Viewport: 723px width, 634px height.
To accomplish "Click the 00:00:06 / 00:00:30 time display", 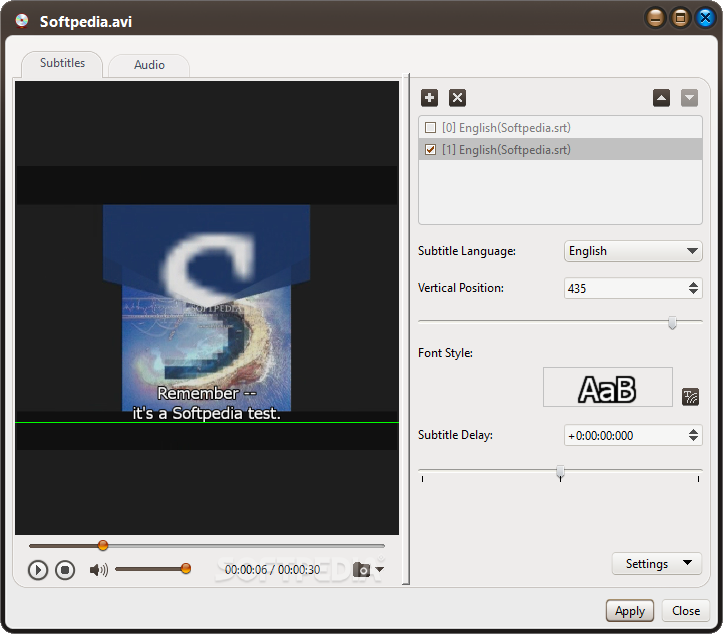I will (272, 570).
